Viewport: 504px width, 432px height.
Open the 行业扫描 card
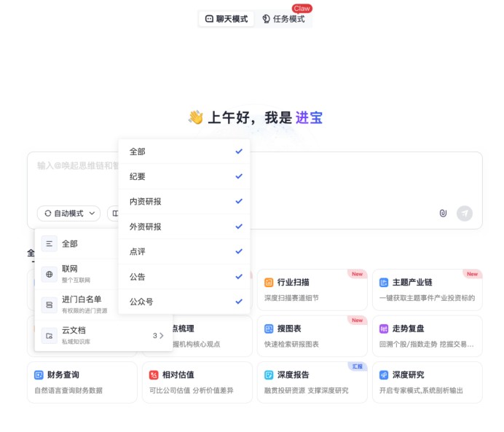coord(312,290)
